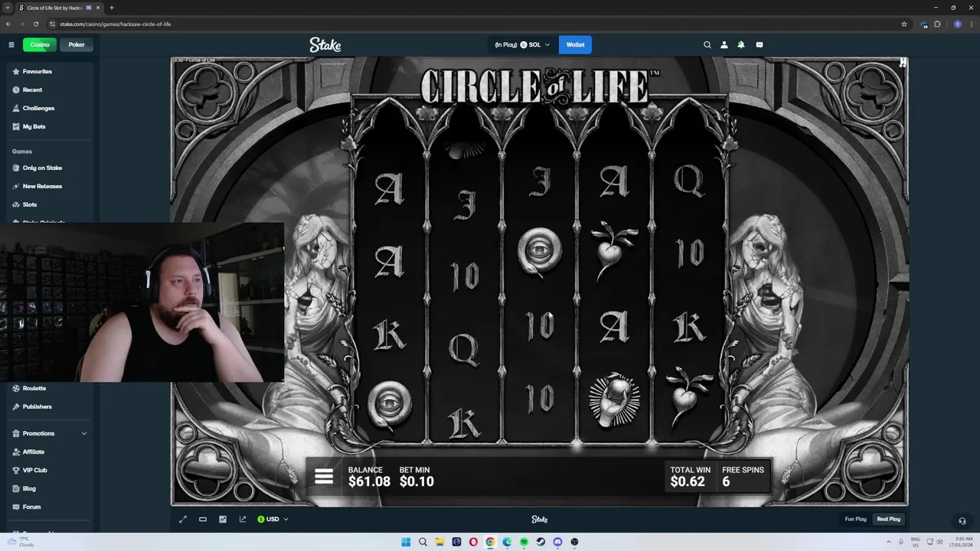Image resolution: width=980 pixels, height=551 pixels.
Task: Open Steam from the taskbar
Action: point(541,542)
